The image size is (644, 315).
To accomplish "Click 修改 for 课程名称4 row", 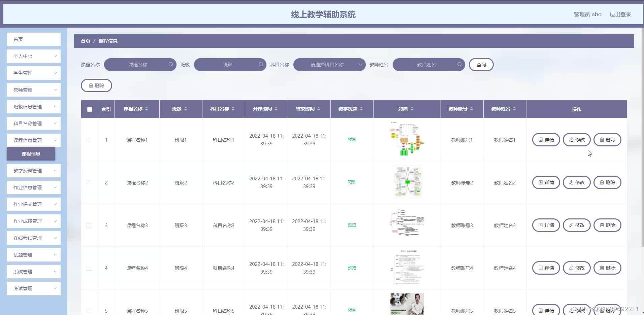I will (577, 268).
